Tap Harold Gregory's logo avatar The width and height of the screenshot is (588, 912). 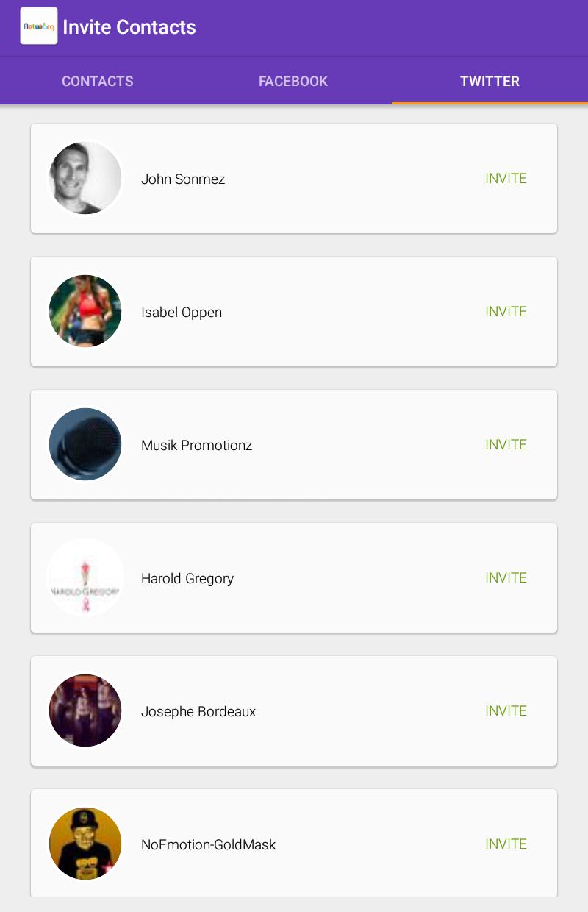coord(85,577)
